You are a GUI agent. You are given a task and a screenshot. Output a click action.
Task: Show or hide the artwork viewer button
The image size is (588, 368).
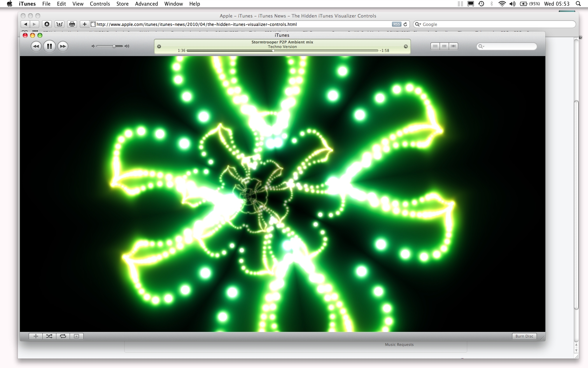point(76,336)
